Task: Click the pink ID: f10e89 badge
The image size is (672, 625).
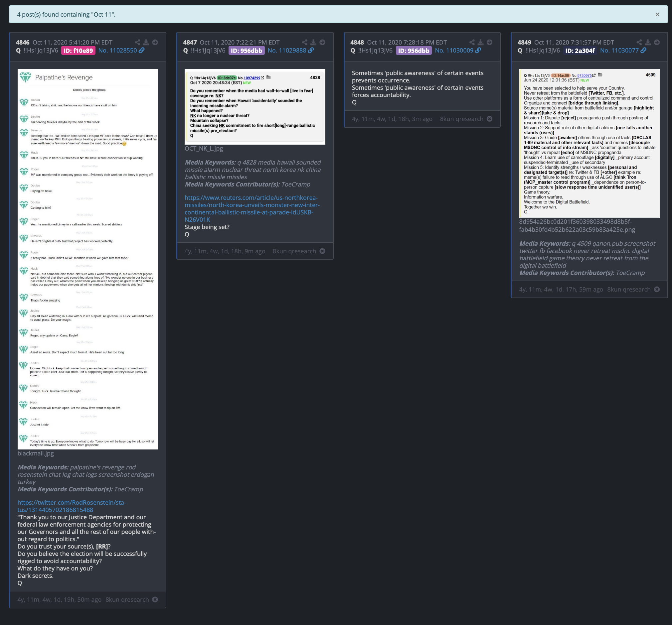Action: tap(78, 51)
